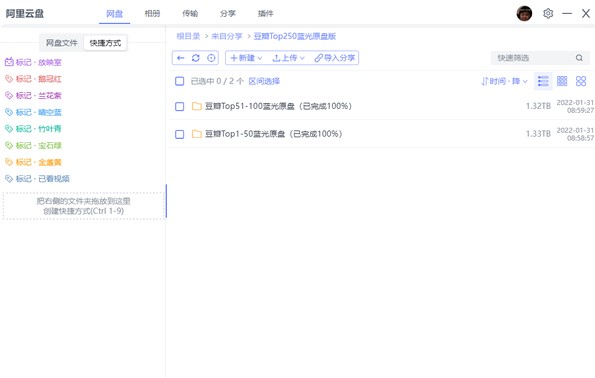
Task: Switch to large thumbnail view layout
Action: (x=581, y=81)
